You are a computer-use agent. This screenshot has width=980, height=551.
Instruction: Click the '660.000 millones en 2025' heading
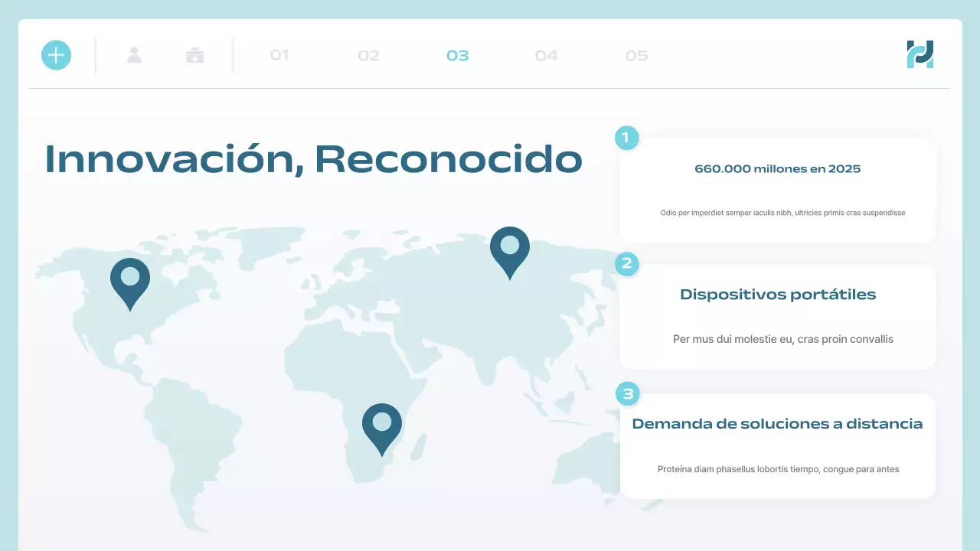click(x=777, y=168)
